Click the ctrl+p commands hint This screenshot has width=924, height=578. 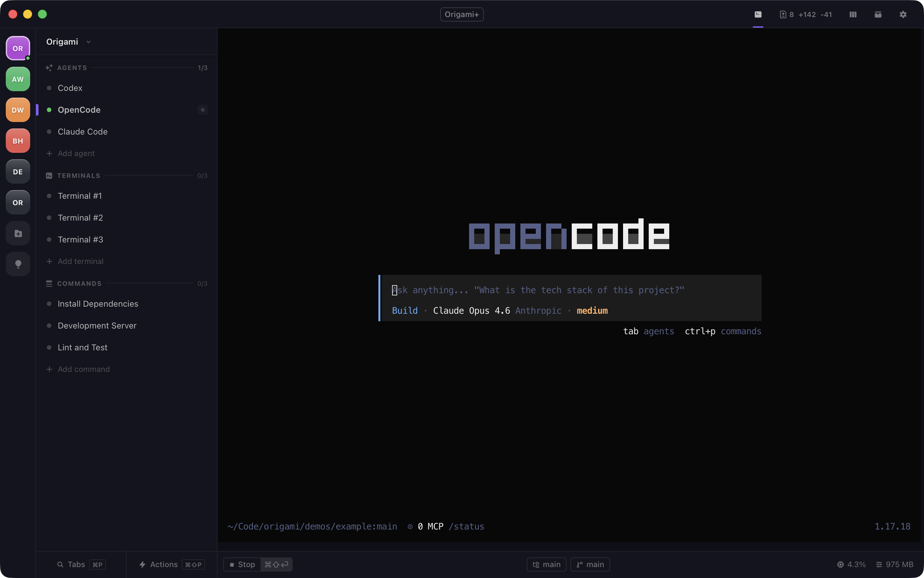coord(723,331)
